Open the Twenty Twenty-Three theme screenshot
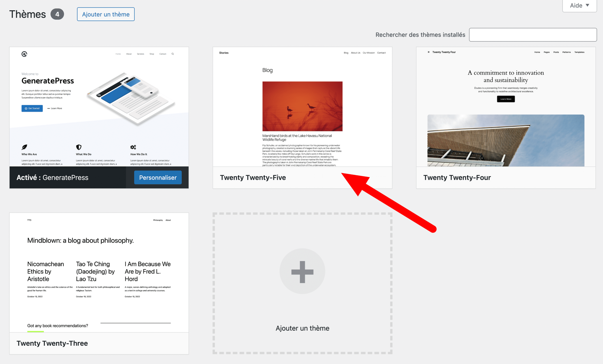Viewport: 603px width, 364px height. pos(99,272)
